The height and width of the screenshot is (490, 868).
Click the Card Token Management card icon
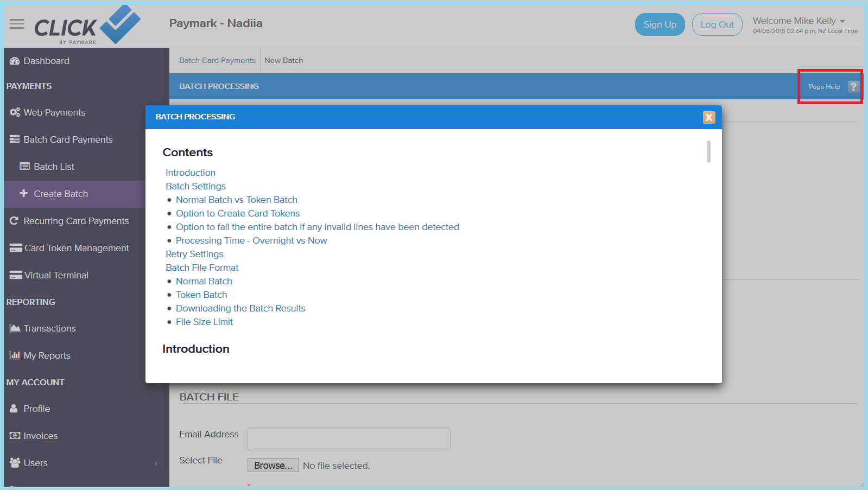point(16,248)
